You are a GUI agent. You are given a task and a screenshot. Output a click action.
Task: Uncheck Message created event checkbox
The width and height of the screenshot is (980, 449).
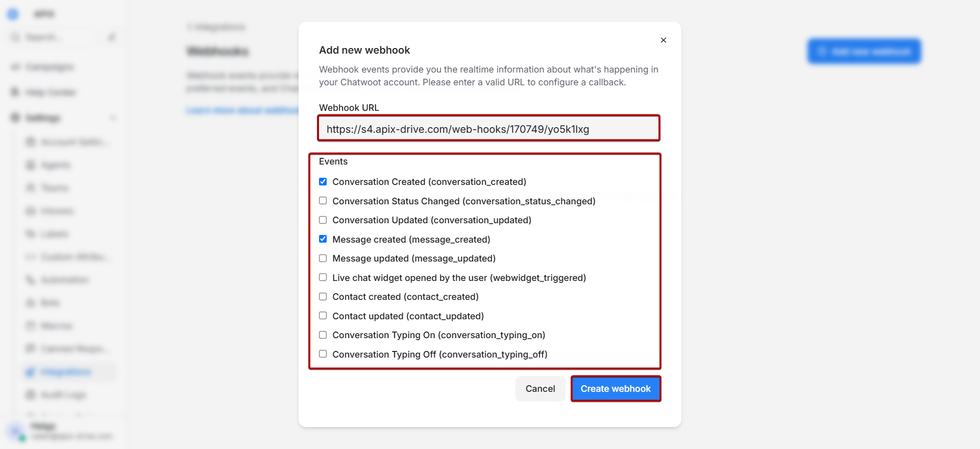click(323, 239)
